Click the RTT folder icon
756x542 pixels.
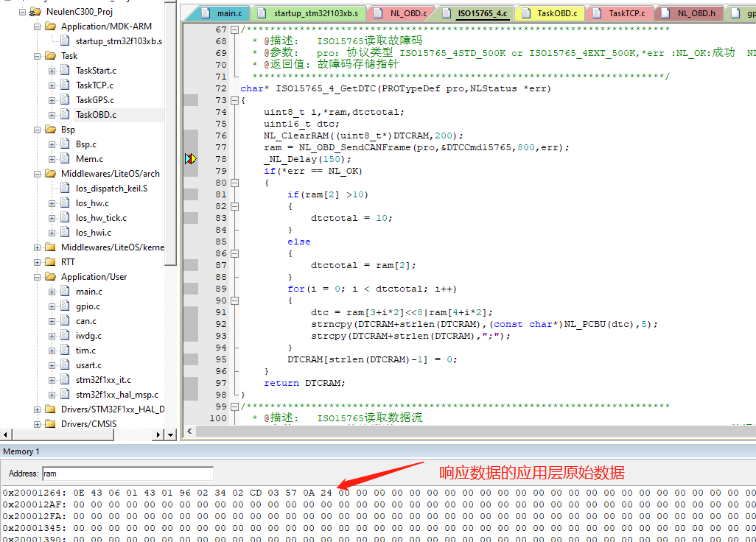51,262
